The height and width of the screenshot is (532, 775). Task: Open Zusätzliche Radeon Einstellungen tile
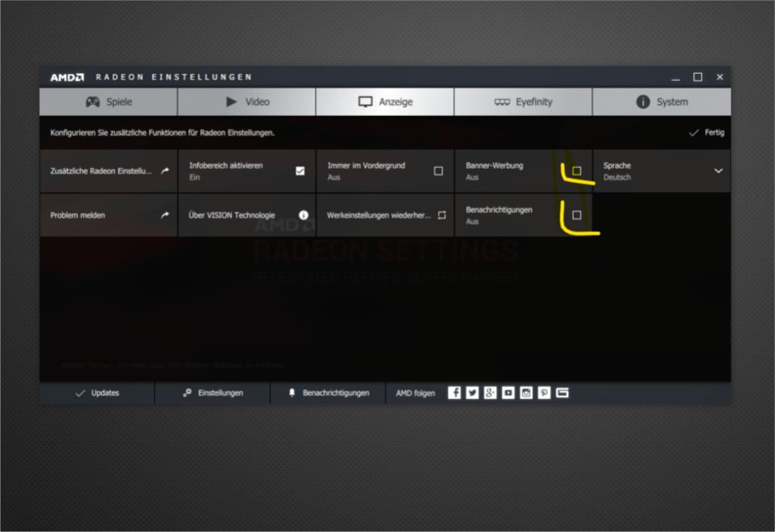[108, 171]
